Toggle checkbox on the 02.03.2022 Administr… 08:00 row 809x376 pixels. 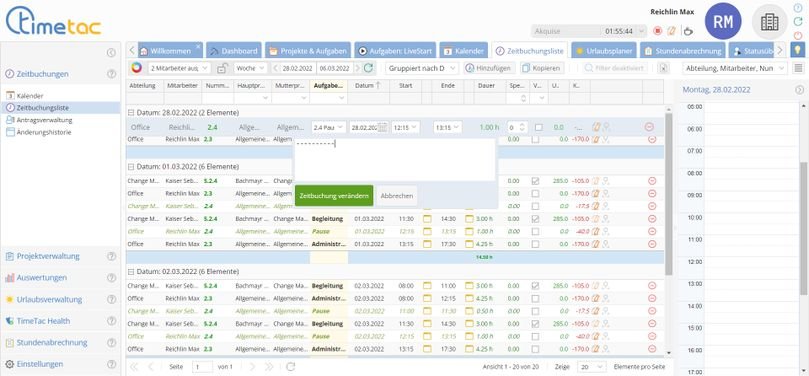(x=536, y=298)
